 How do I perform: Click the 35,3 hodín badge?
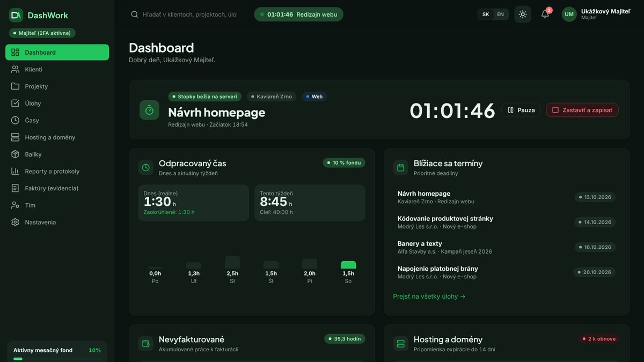coord(345,339)
